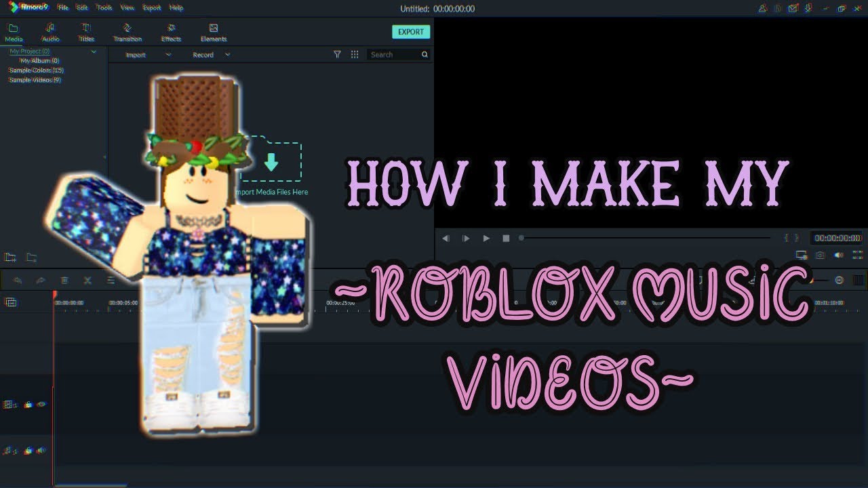868x488 pixels.
Task: Open the View menu
Action: (127, 8)
